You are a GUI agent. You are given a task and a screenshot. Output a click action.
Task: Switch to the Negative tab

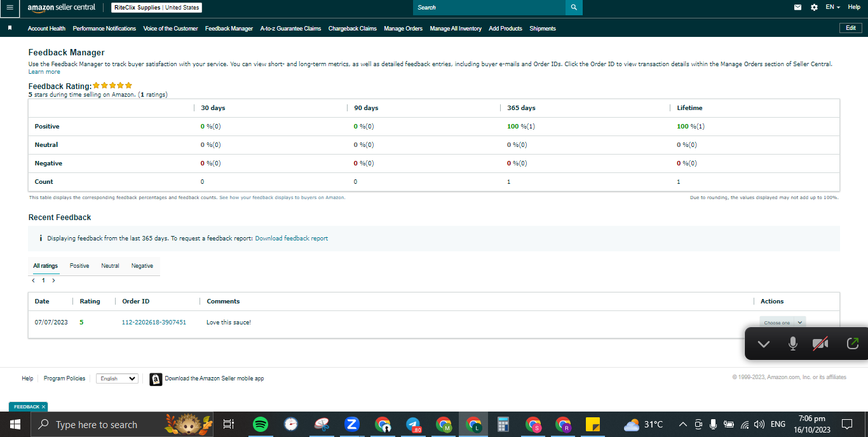point(142,266)
